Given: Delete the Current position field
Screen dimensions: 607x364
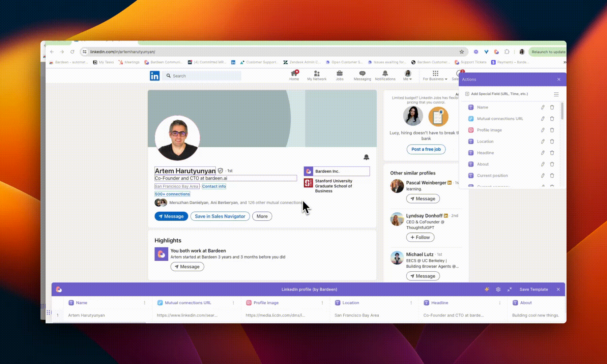Looking at the screenshot, I should (552, 176).
